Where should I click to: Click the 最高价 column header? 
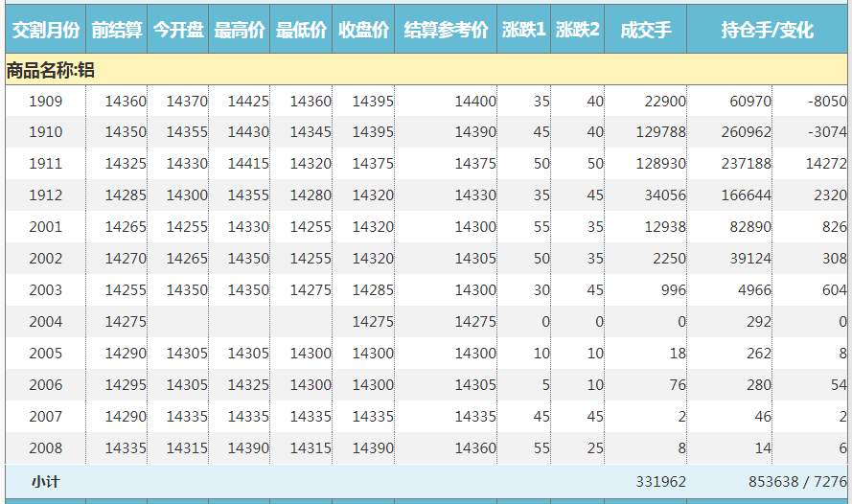click(240, 31)
